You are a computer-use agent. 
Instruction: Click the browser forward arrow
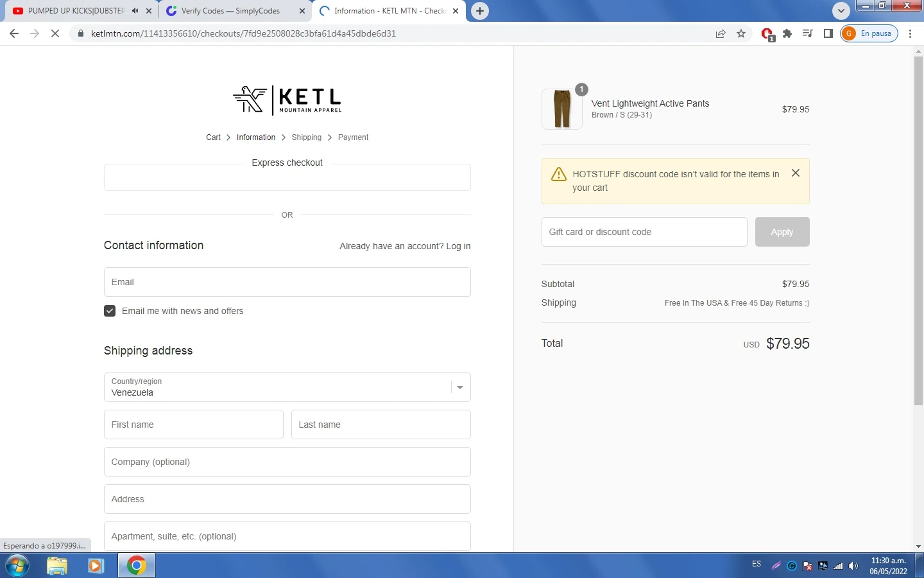(x=35, y=33)
